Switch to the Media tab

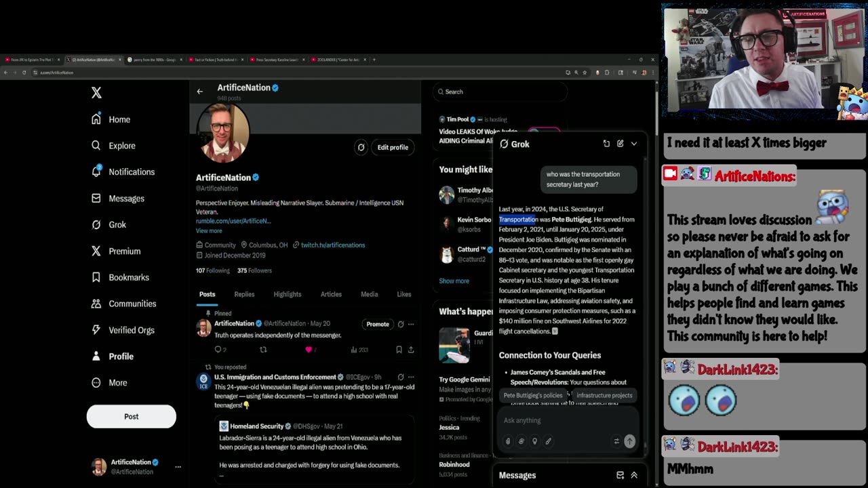click(370, 294)
